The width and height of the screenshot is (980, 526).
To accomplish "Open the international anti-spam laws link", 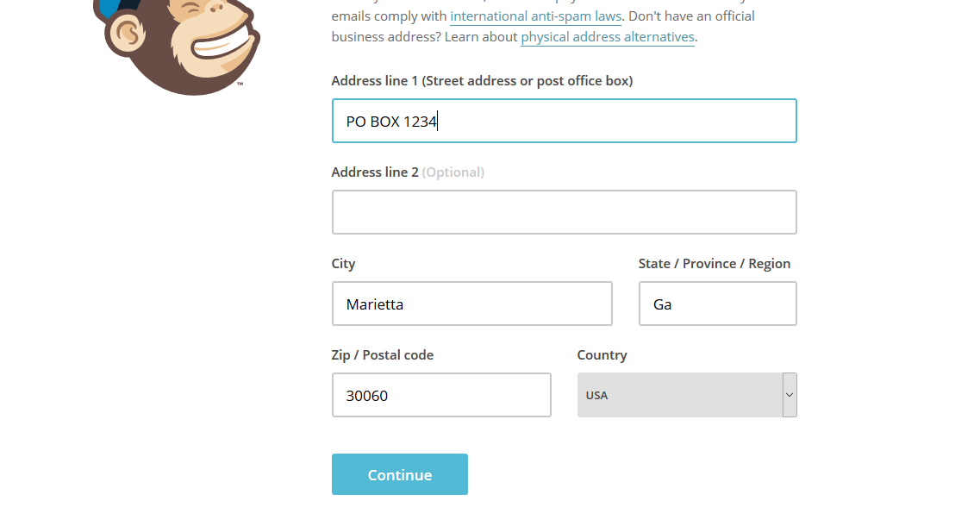I will tap(535, 16).
